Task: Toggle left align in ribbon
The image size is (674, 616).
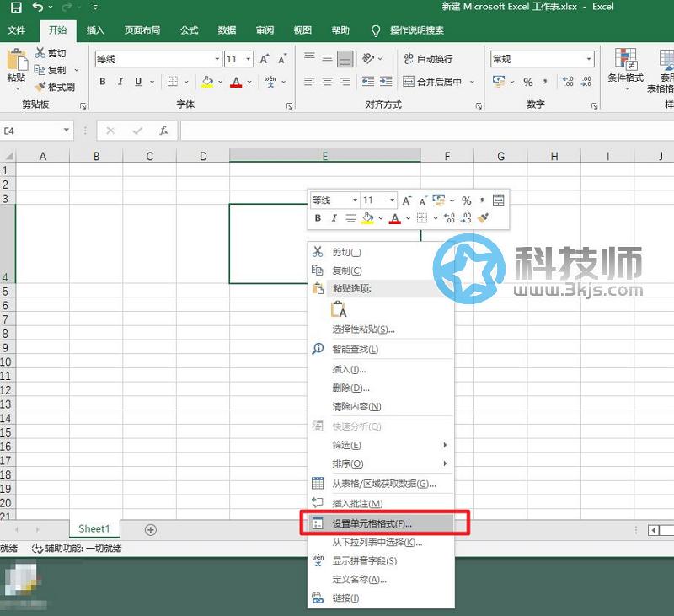Action: pyautogui.click(x=309, y=81)
